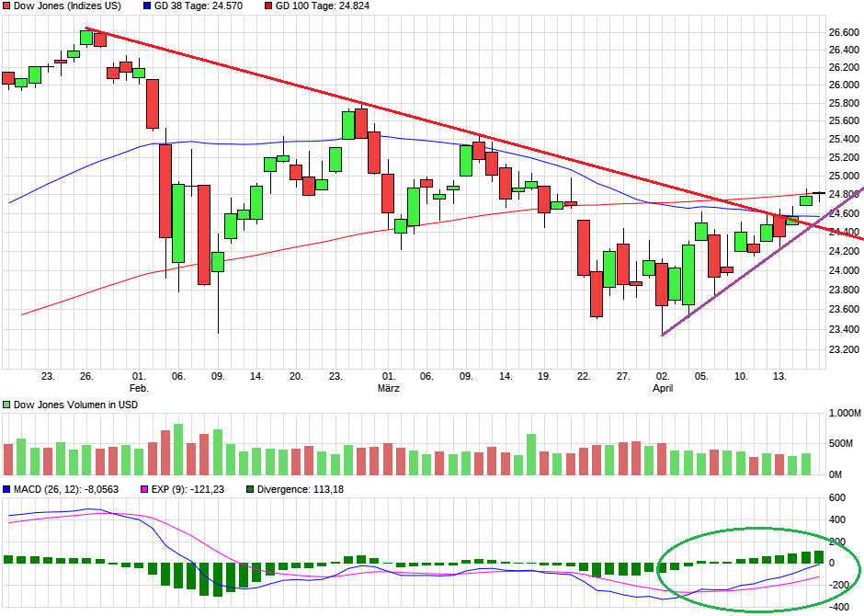Click the 23.200 price axis value

click(844, 349)
